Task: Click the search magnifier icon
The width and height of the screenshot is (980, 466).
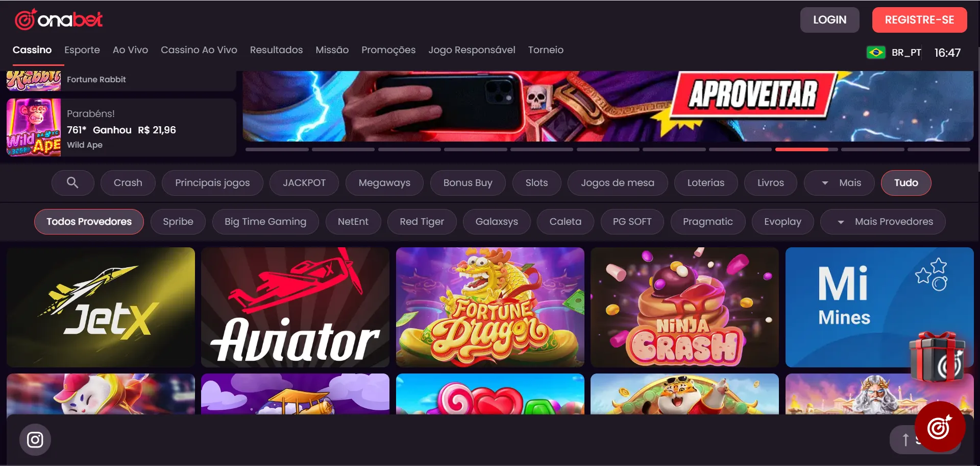Action: click(72, 183)
